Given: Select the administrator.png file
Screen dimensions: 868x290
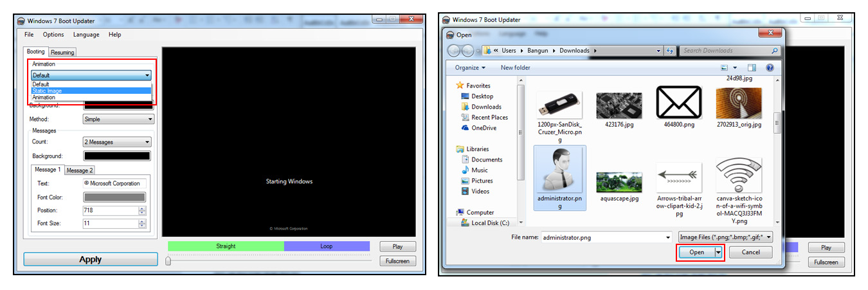Looking at the screenshot, I should tap(559, 178).
